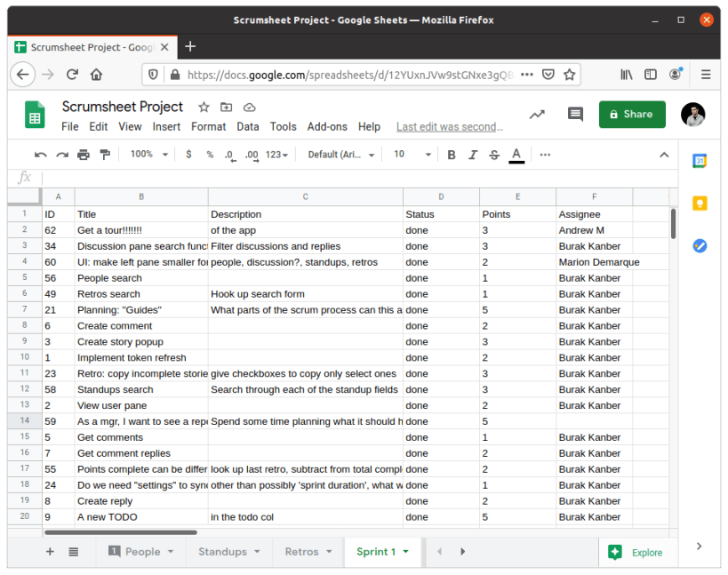Screen dimensions: 728x575
Task: Toggle strikethrough formatting
Action: [x=494, y=155]
